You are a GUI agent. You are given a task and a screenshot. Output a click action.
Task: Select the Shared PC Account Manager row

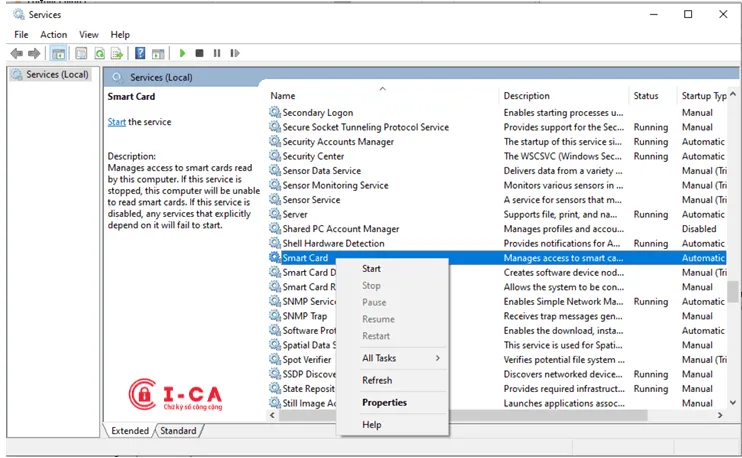click(497, 229)
